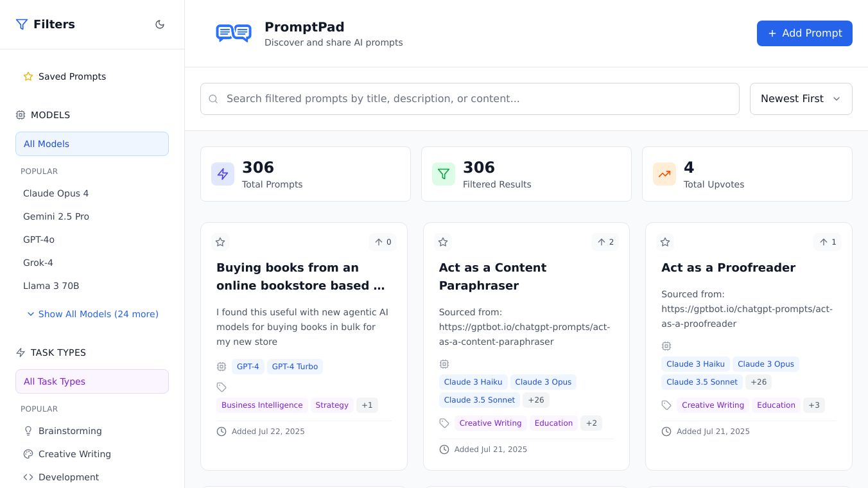The image size is (868, 488).
Task: Favorite the Act as a Proofreader card
Action: 665,242
